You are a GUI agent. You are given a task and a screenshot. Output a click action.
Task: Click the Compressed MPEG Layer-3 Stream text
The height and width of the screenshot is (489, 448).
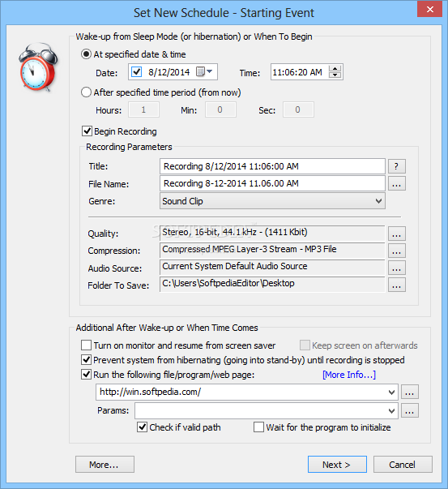click(250, 249)
